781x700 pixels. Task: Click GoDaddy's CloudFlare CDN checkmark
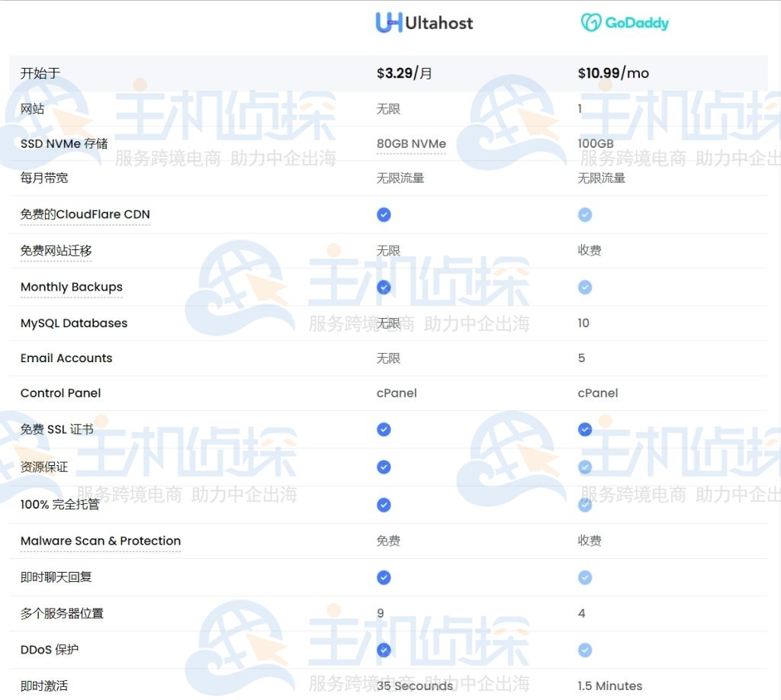click(x=585, y=215)
